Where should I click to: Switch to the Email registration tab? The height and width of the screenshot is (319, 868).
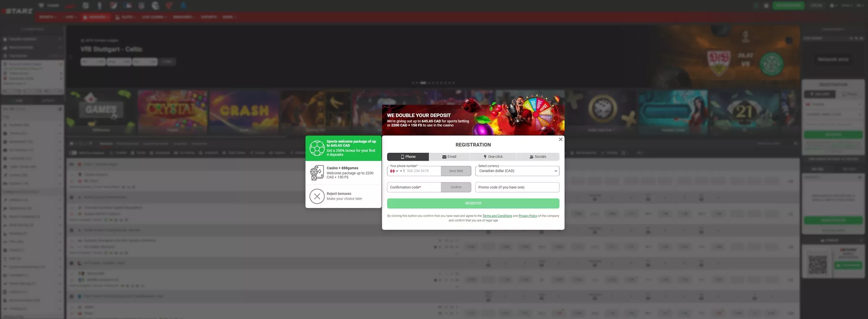[449, 157]
